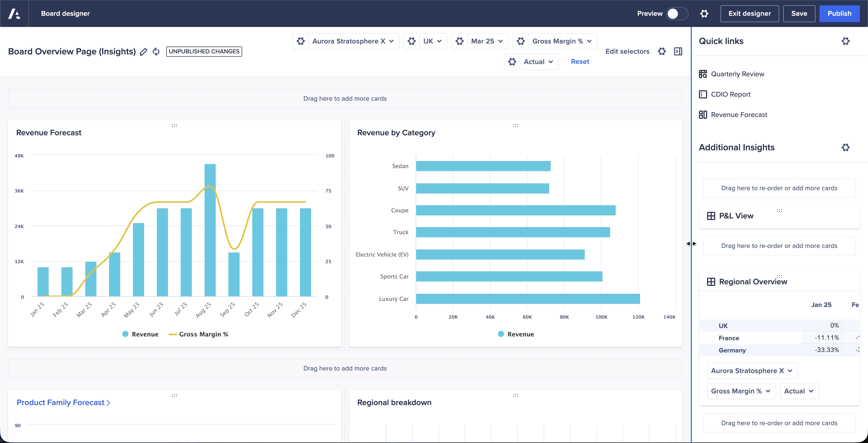This screenshot has height=443, width=868.
Task: Click the Publish button
Action: click(x=839, y=13)
